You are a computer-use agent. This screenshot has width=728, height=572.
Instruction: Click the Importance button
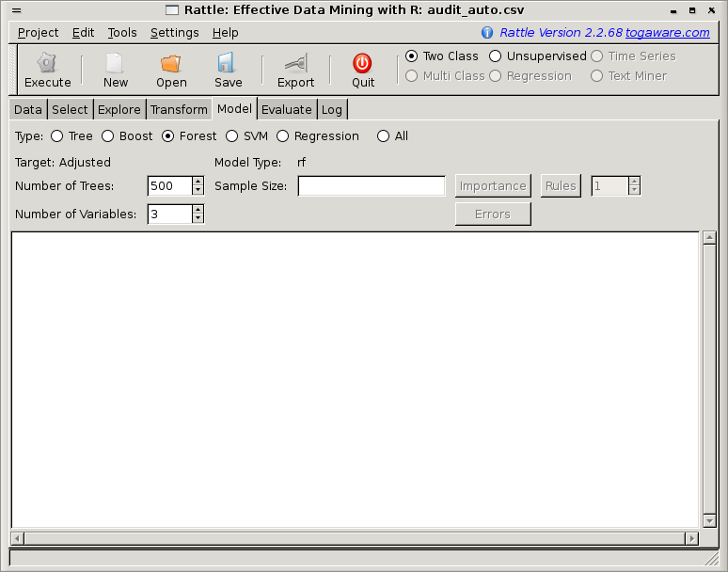(x=493, y=185)
